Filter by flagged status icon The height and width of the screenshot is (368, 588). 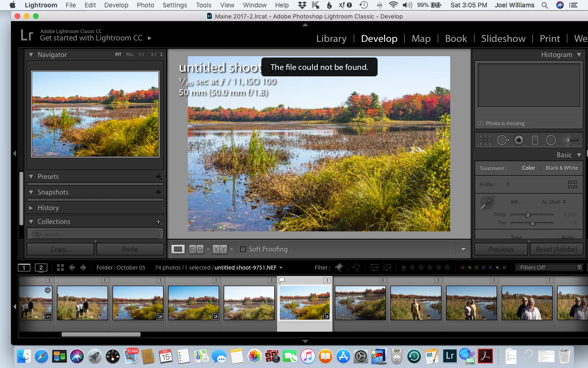click(339, 267)
